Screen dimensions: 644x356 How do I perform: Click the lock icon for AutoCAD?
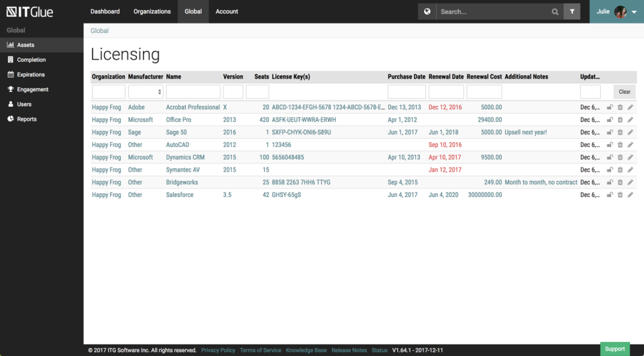coord(610,145)
